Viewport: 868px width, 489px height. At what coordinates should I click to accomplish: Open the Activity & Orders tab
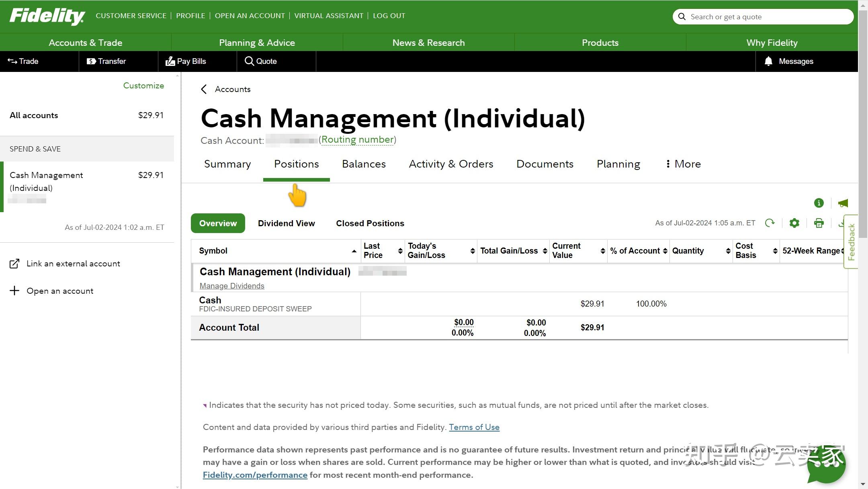tap(451, 164)
